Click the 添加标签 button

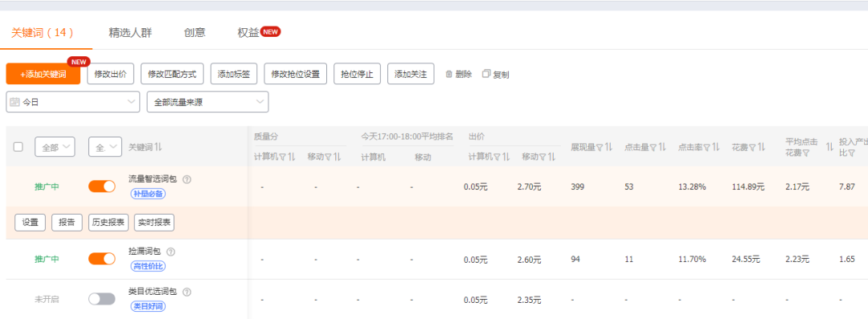(234, 74)
